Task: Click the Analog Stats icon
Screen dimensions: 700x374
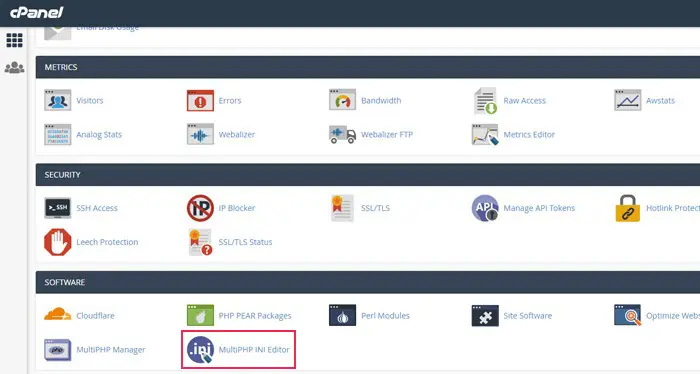Action: (58, 134)
